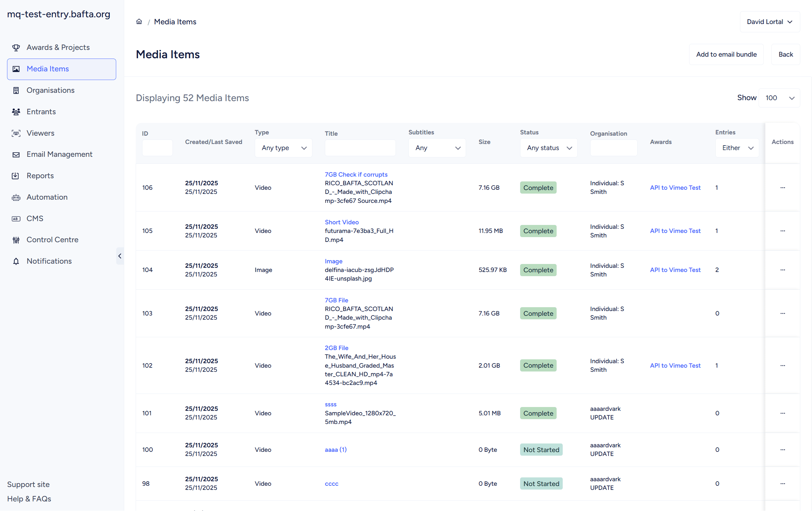This screenshot has width=812, height=511.
Task: Open the CMS menu item
Action: tap(35, 219)
